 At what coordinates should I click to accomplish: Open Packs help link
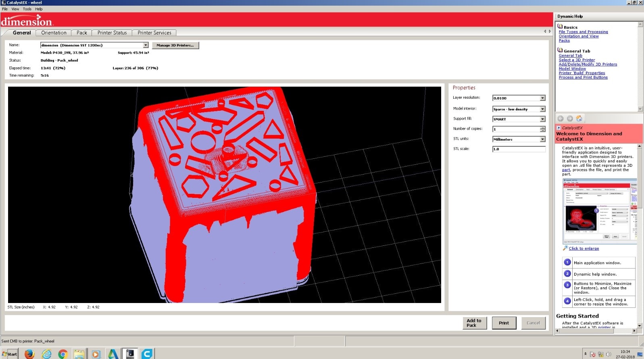[564, 41]
